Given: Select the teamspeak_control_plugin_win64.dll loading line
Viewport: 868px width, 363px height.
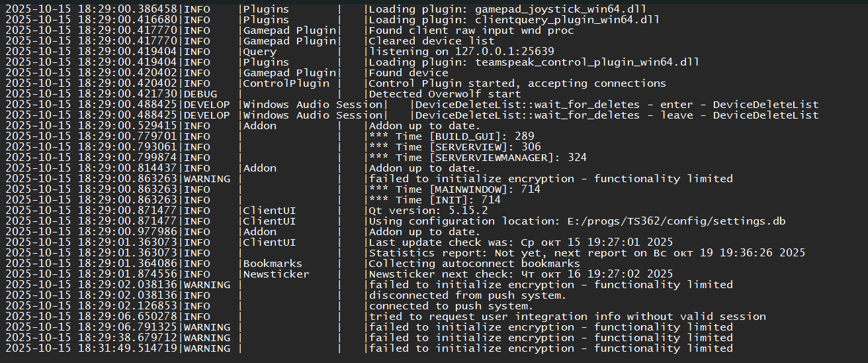Looking at the screenshot, I should tap(534, 62).
